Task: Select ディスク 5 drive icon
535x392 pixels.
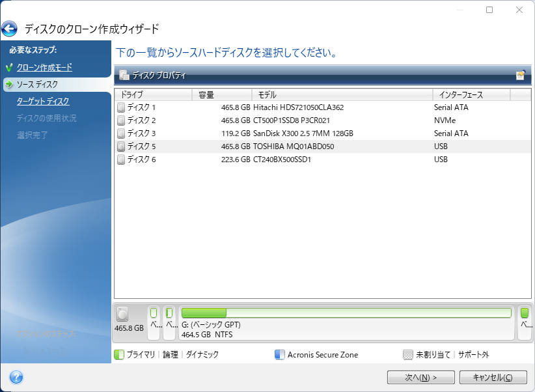Action: 121,147
